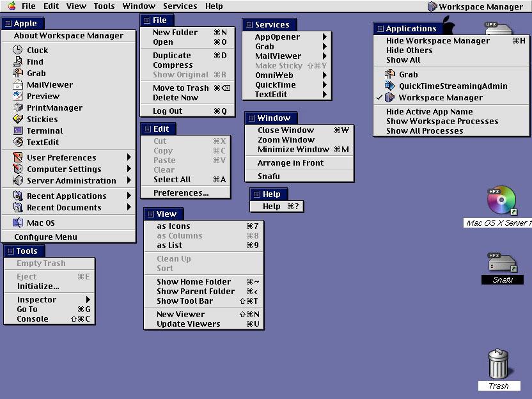Click the Apple logo in the menu bar
Viewport: 532px width, 399px height.
pyautogui.click(x=12, y=6)
